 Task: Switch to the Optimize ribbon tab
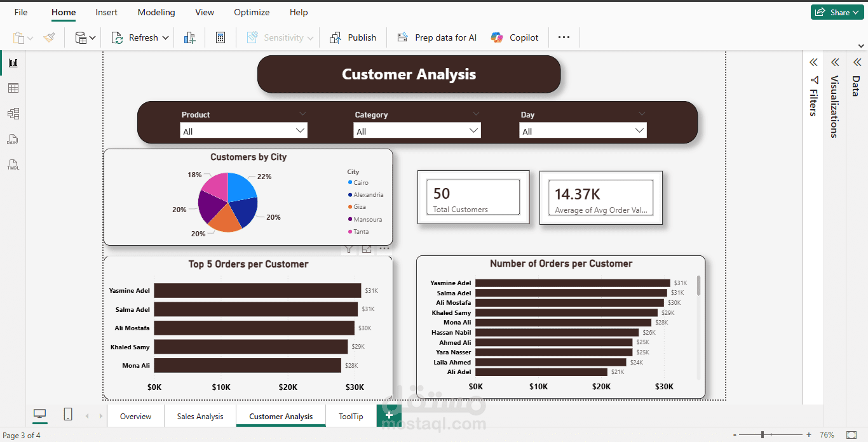(252, 12)
